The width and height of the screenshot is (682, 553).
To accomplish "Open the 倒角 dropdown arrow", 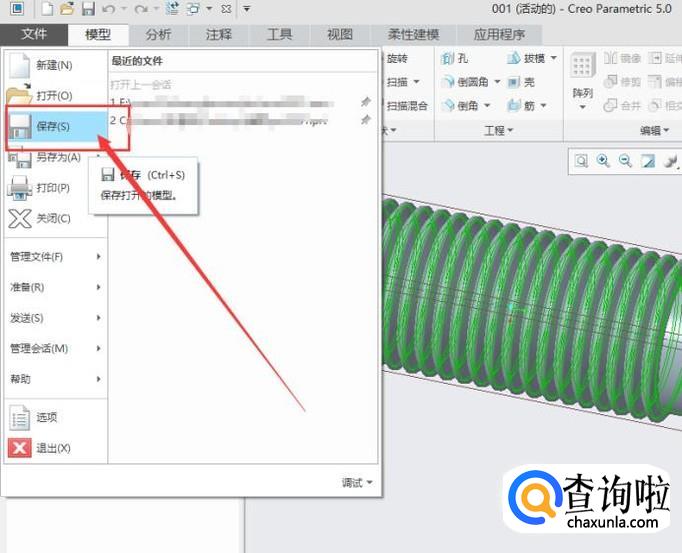I will [487, 105].
